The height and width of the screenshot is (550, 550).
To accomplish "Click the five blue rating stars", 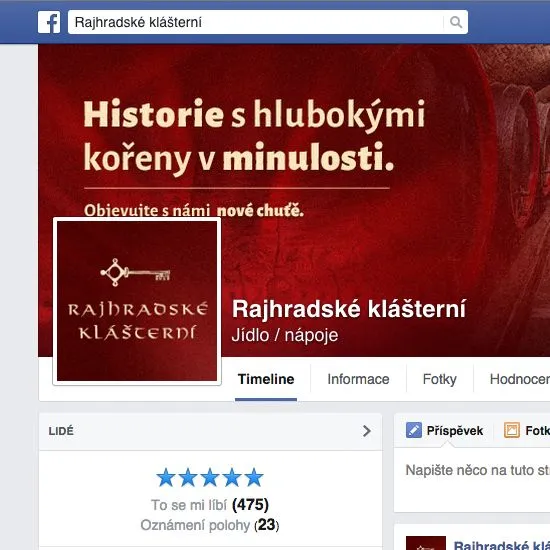I will click(x=210, y=477).
